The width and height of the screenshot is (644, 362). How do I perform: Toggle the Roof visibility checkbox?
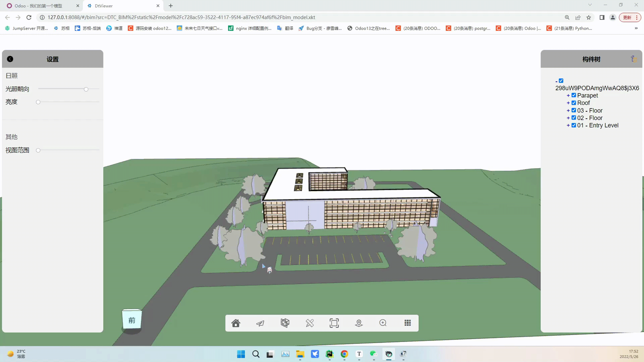pyautogui.click(x=574, y=103)
